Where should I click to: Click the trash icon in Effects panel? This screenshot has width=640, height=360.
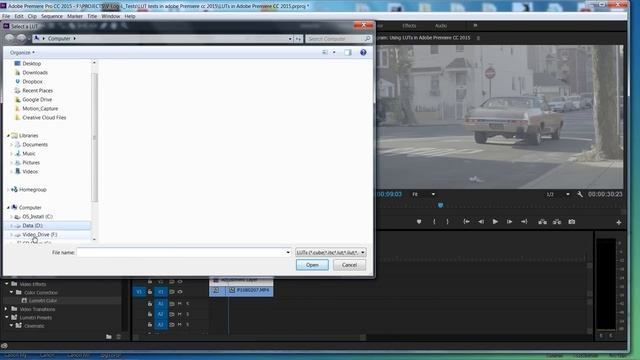click(x=119, y=337)
